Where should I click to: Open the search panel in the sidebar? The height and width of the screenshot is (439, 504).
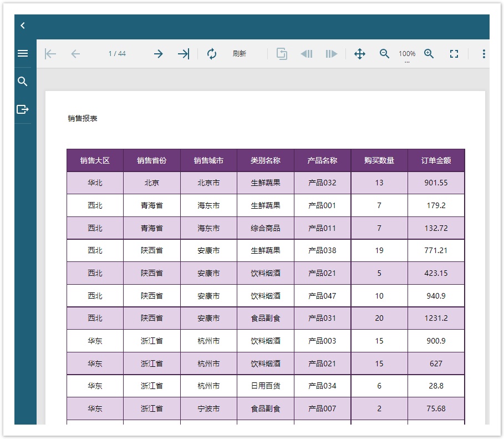23,82
